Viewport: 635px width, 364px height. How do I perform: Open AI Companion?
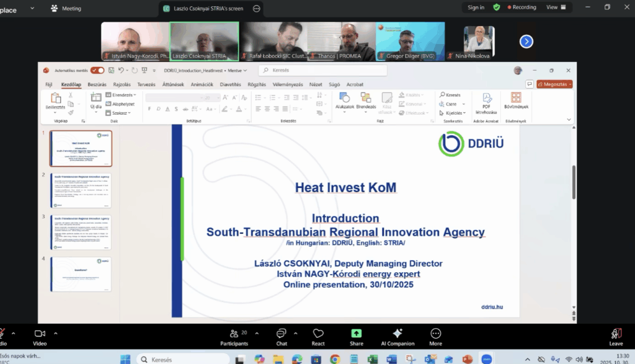point(397,335)
